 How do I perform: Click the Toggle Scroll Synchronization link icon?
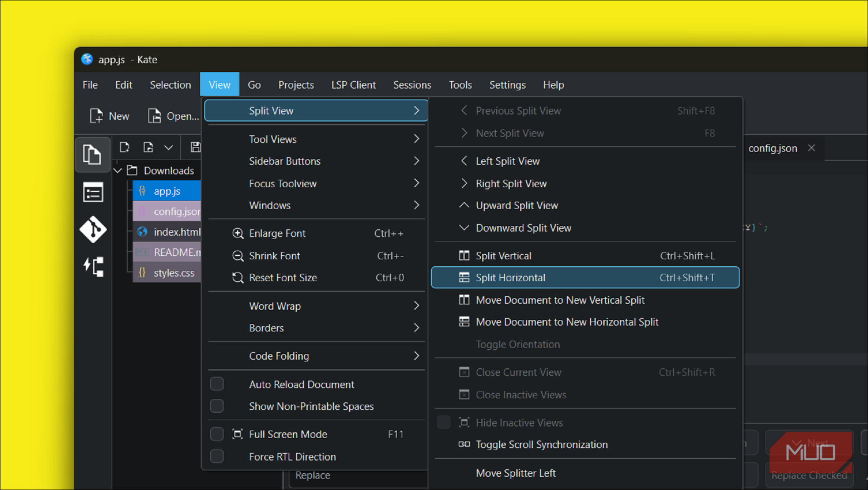pyautogui.click(x=464, y=445)
